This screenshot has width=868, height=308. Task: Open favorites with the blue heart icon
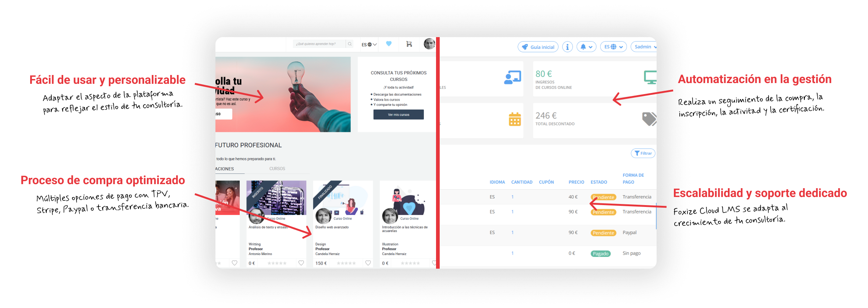tap(389, 44)
